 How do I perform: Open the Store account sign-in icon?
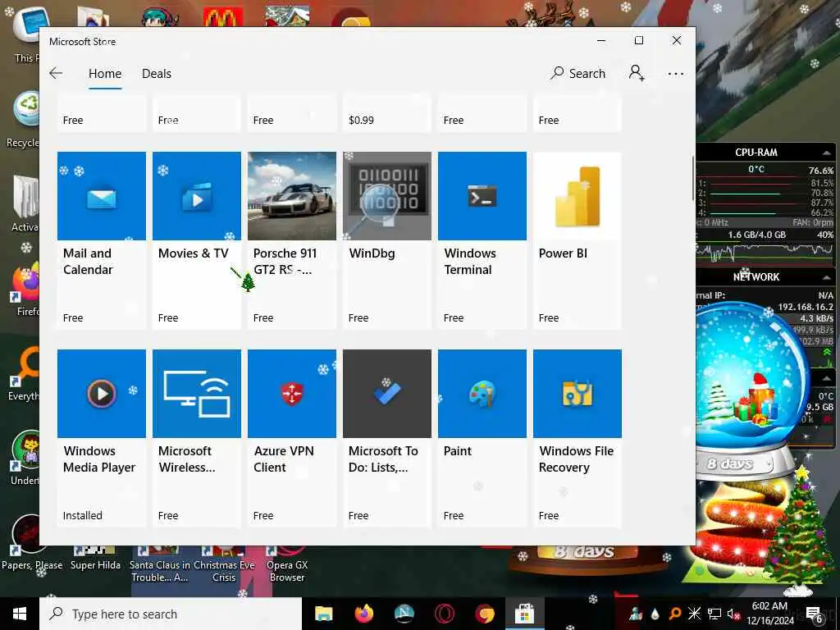click(x=637, y=73)
